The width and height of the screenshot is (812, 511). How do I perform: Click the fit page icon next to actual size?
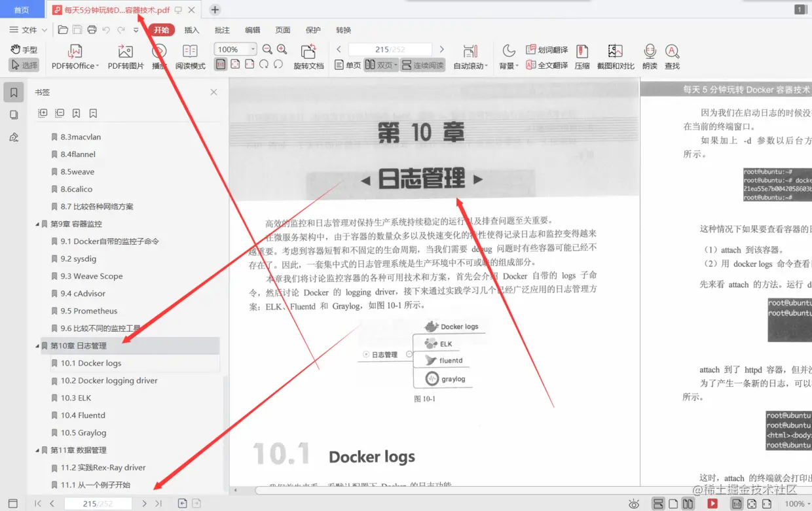[235, 64]
